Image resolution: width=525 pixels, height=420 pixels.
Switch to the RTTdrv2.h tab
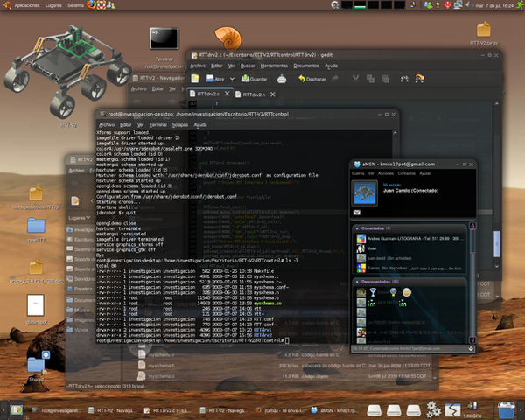click(x=254, y=94)
